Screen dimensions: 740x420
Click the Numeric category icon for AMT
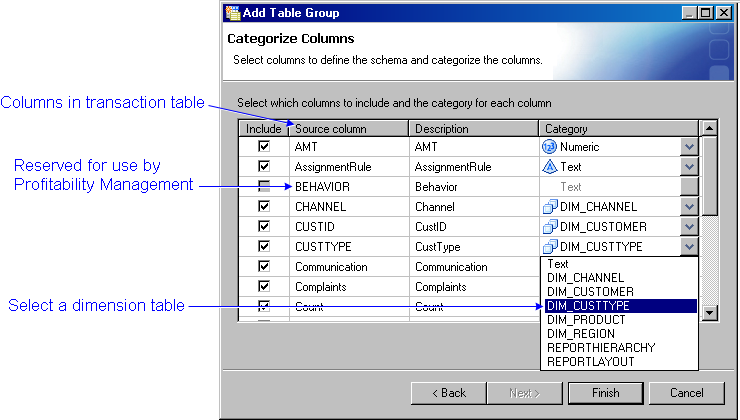tap(549, 146)
